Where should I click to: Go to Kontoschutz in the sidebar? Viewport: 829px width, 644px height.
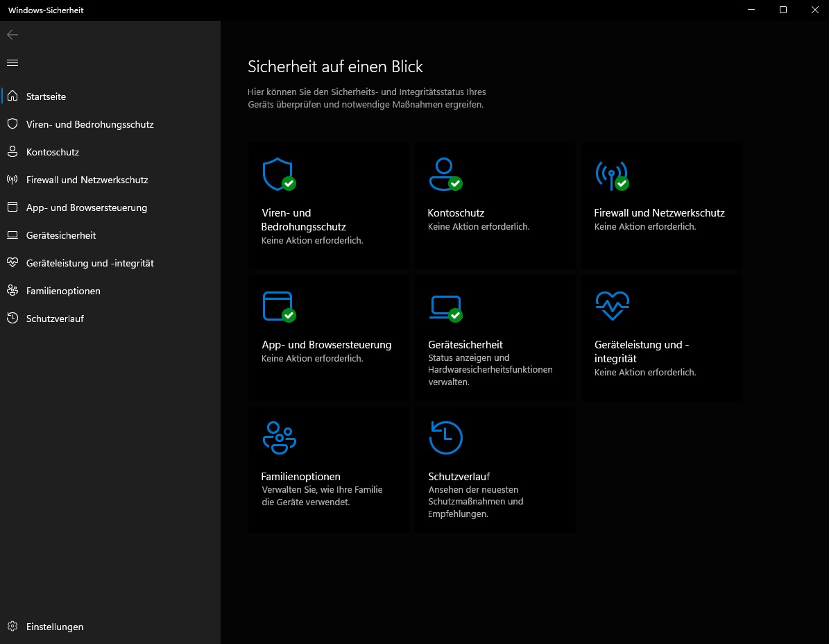(x=53, y=152)
